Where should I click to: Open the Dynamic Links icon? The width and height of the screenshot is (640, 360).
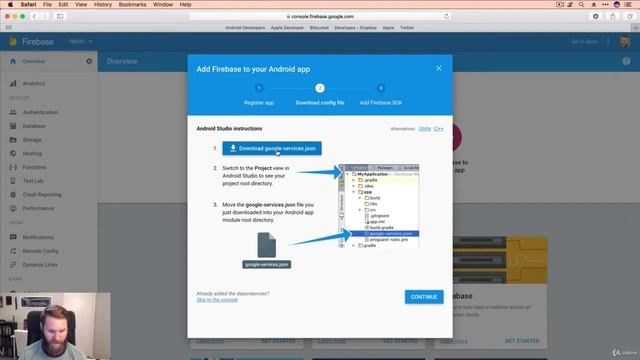[x=13, y=264]
